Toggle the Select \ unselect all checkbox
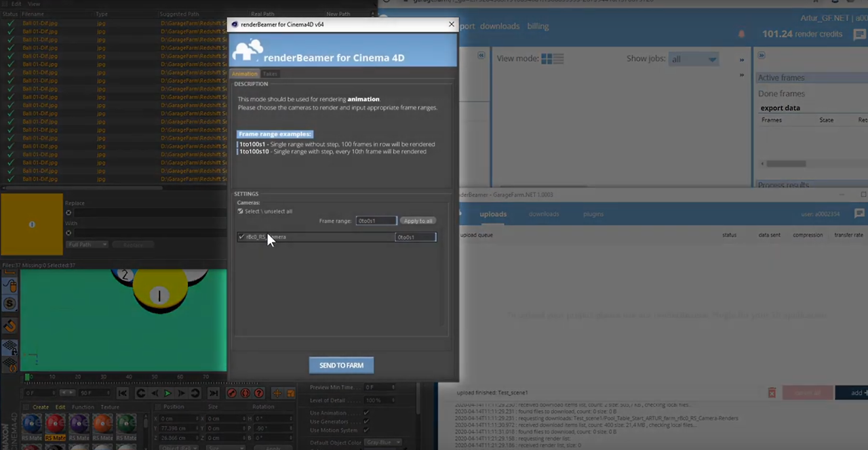The image size is (868, 450). pos(240,211)
